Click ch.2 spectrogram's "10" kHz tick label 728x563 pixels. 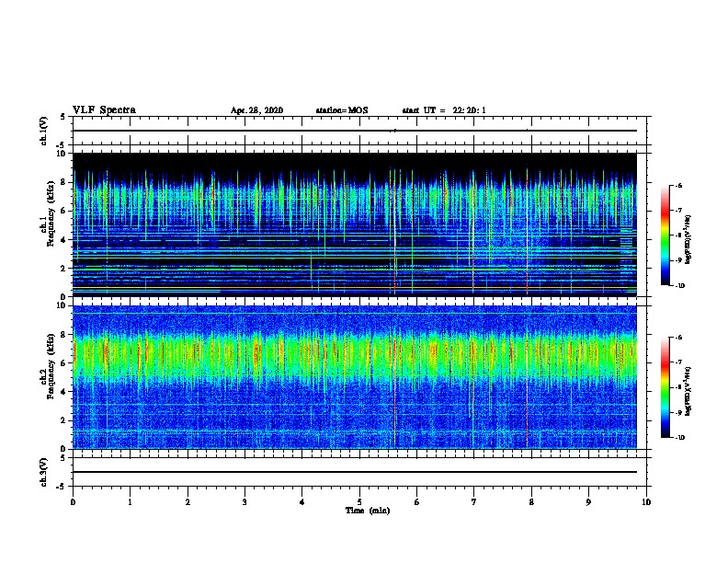click(x=63, y=306)
